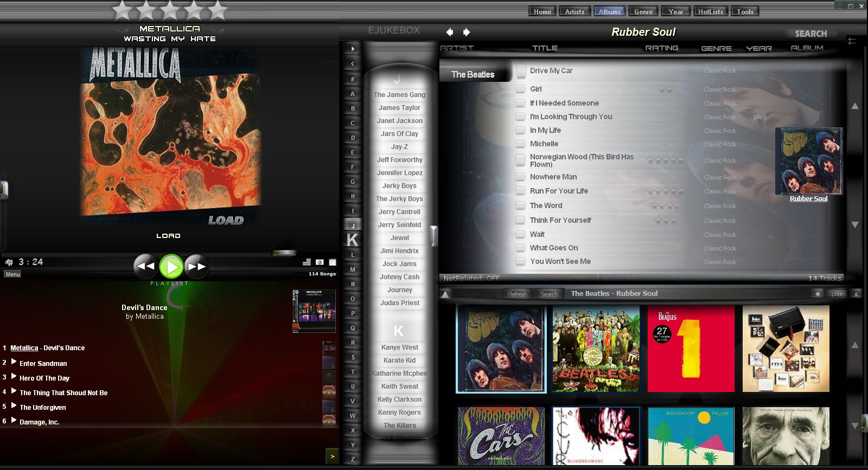Go back with the left arrow
This screenshot has width=868, height=470.
point(449,32)
